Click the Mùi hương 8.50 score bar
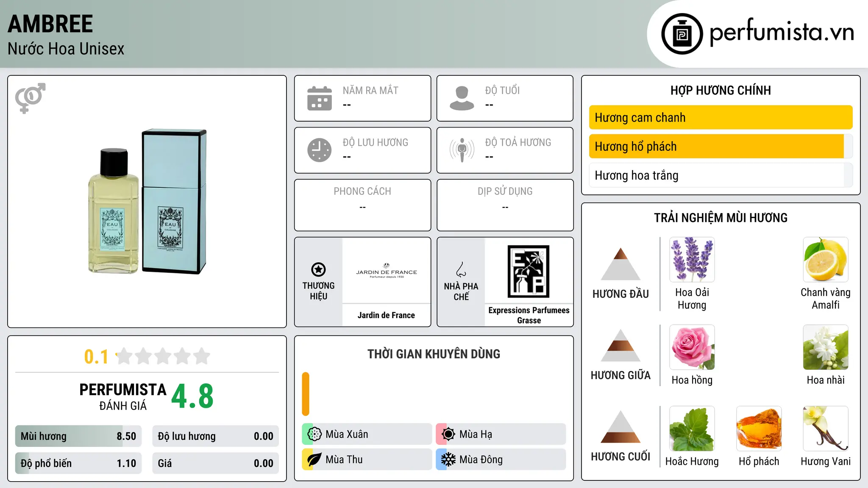 point(78,436)
